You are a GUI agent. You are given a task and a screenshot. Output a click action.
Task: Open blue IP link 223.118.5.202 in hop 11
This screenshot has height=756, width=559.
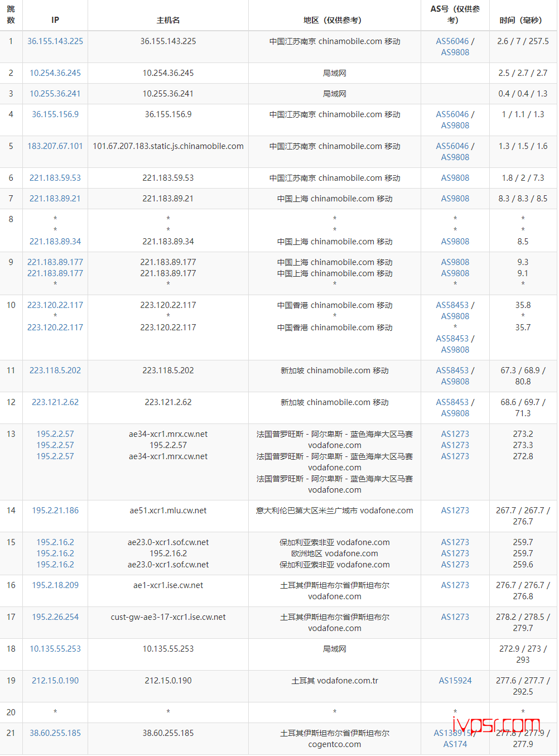(x=55, y=370)
